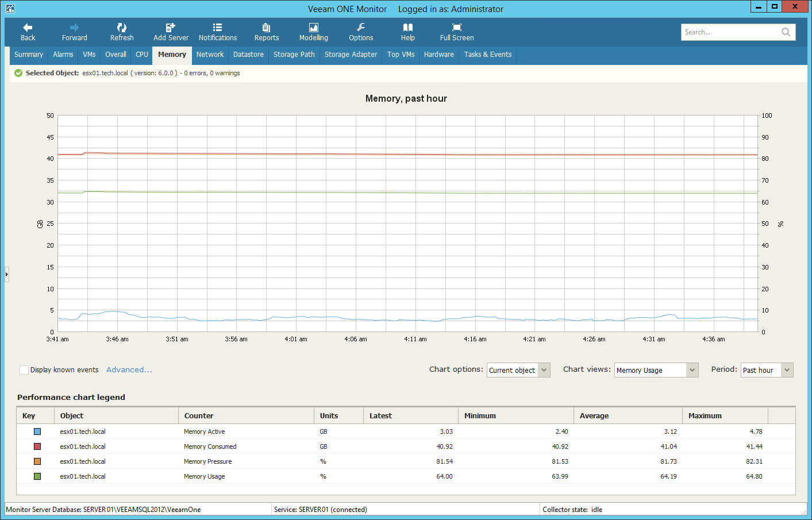This screenshot has width=812, height=520.
Task: Expand the left side panel arrow
Action: [7, 274]
